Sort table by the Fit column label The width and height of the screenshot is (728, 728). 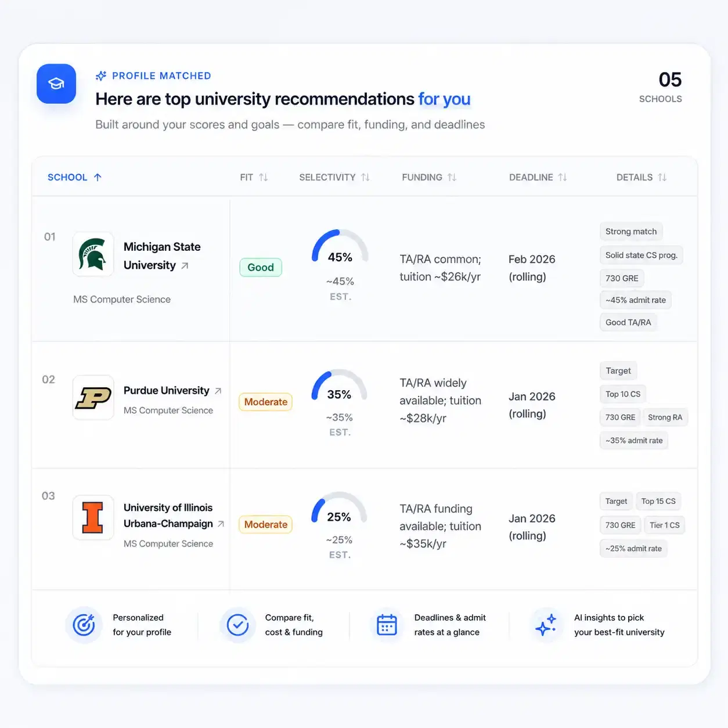pos(247,177)
